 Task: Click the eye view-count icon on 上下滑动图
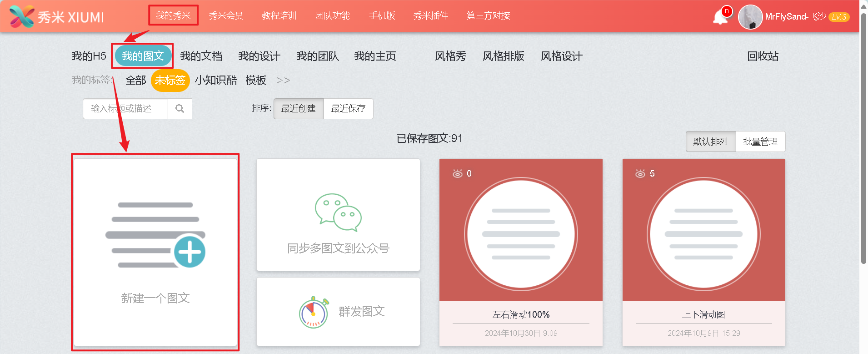640,173
